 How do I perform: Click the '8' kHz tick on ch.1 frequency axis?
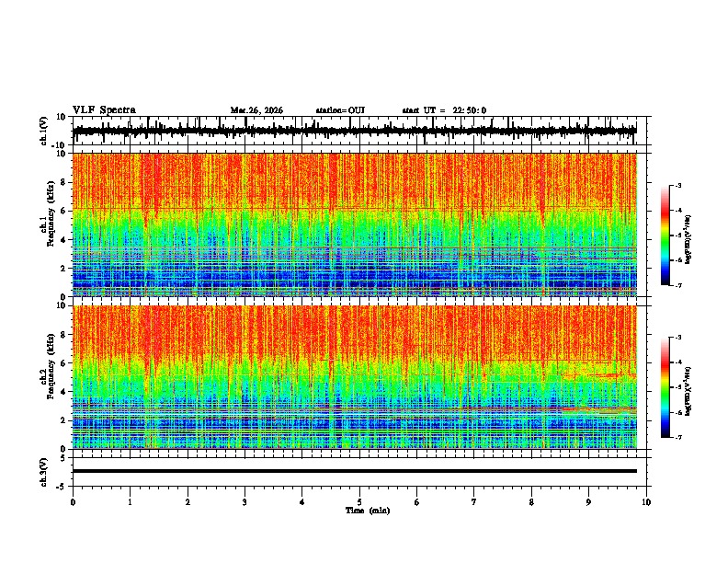click(x=64, y=182)
